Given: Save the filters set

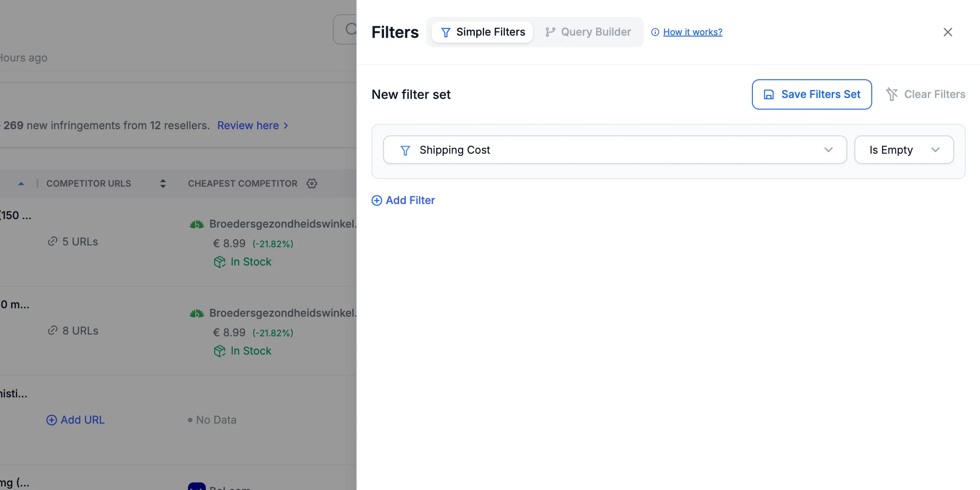Looking at the screenshot, I should (x=812, y=94).
